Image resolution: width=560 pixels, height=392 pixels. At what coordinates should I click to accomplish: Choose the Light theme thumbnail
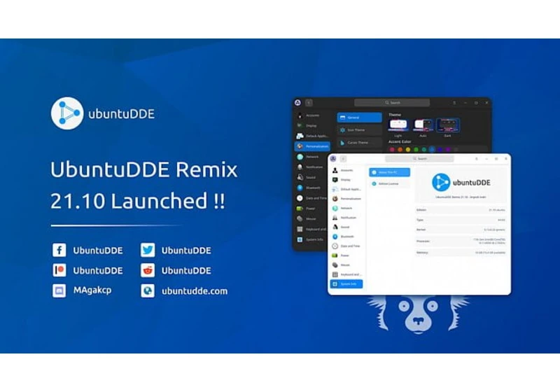pos(398,125)
